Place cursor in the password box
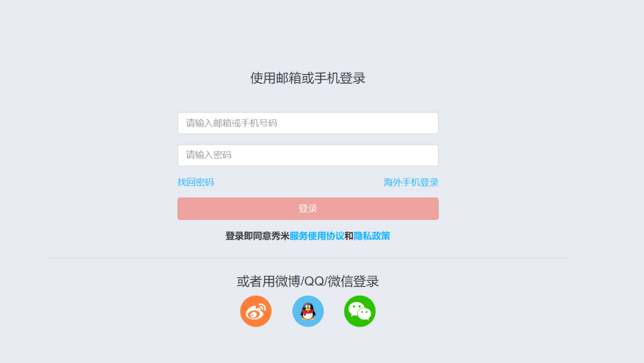644x363 pixels. click(x=308, y=155)
